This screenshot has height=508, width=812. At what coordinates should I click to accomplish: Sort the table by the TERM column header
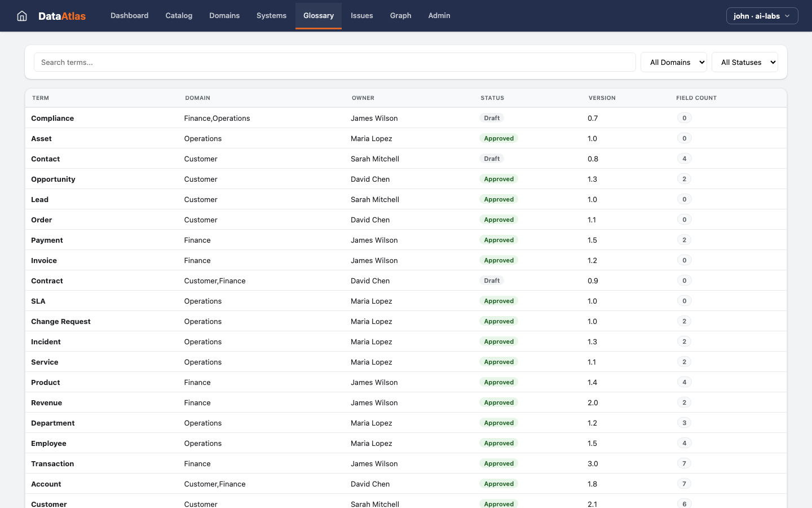click(x=40, y=98)
